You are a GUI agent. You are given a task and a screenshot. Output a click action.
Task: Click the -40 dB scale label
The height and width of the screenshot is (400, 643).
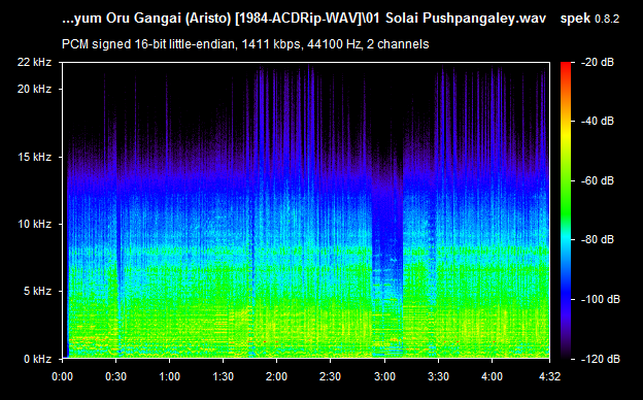(x=597, y=121)
